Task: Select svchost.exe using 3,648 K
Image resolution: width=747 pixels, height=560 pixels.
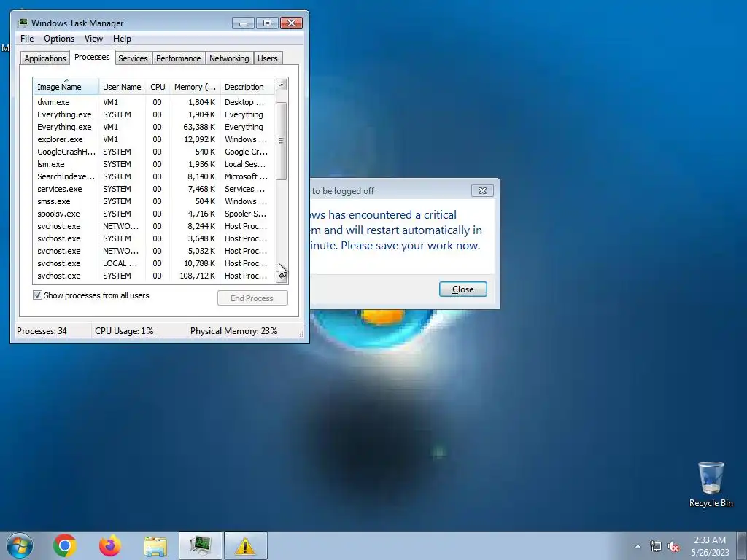Action: (154, 238)
